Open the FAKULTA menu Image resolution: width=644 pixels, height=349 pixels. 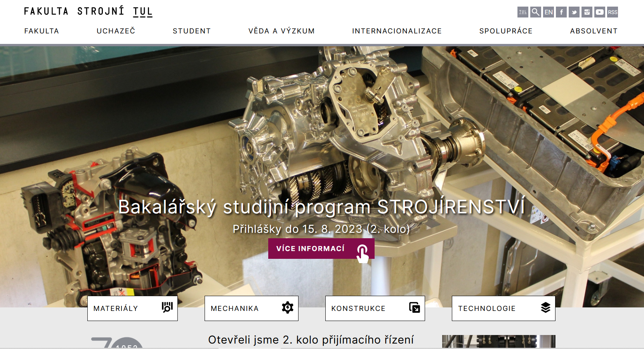pyautogui.click(x=42, y=31)
